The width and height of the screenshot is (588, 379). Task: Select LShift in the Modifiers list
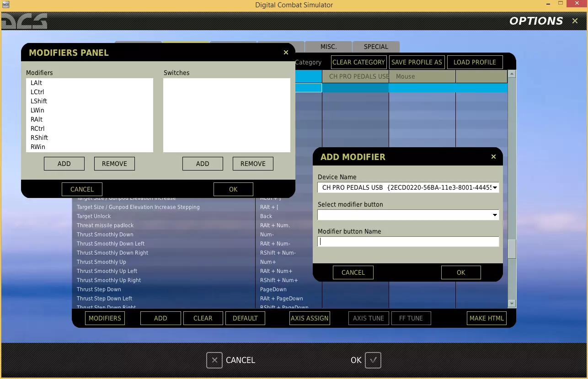[x=90, y=101]
